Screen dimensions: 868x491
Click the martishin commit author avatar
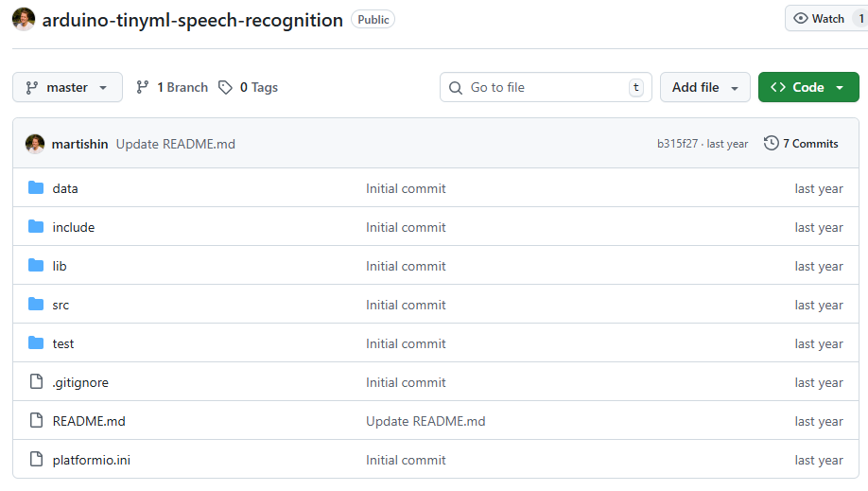tap(35, 144)
